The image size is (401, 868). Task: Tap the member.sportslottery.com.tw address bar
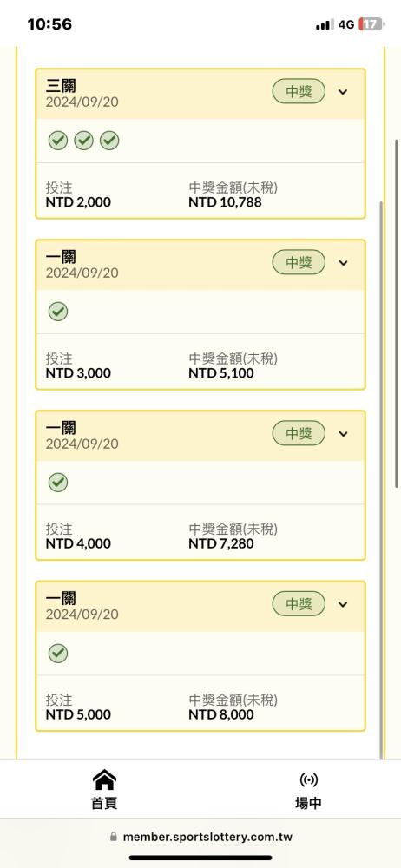[200, 837]
